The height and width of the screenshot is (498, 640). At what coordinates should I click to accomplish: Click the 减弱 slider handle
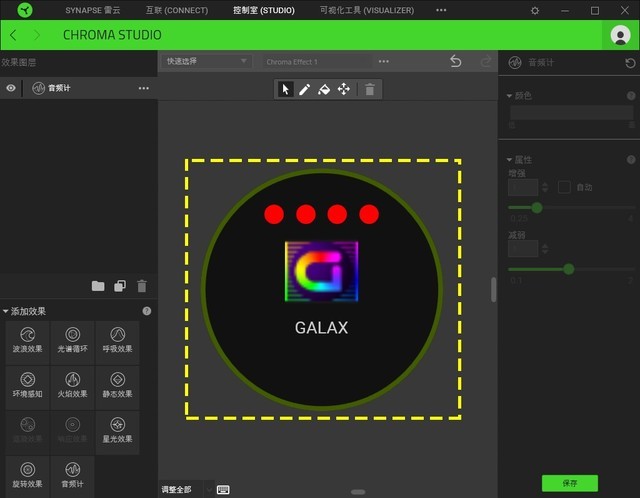tap(569, 269)
